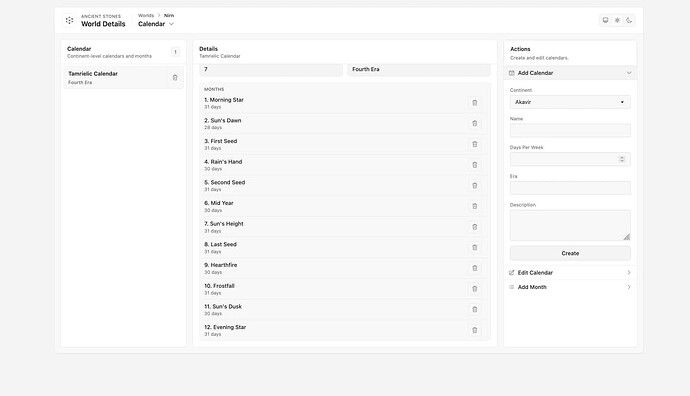Viewport: 690px width, 396px height.
Task: Click the Fourth Era value field
Action: 419,70
